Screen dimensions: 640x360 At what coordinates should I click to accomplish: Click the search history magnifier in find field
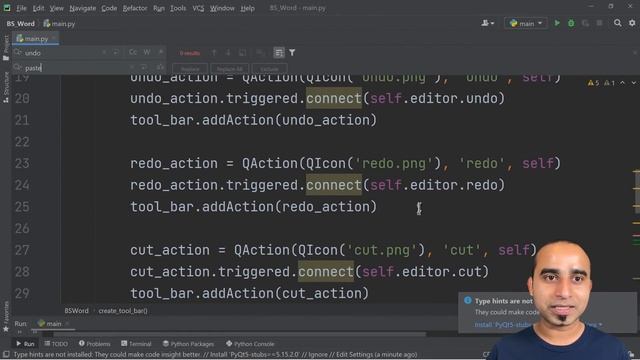tap(18, 53)
